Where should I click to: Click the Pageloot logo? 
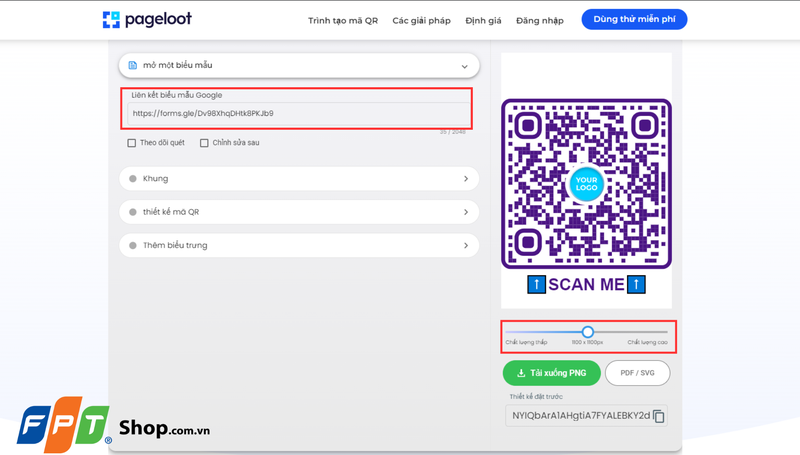147,19
